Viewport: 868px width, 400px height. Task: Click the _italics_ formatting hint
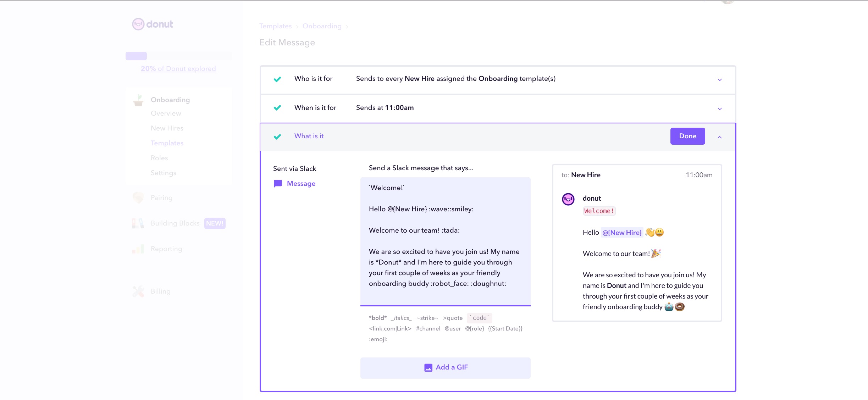point(401,318)
